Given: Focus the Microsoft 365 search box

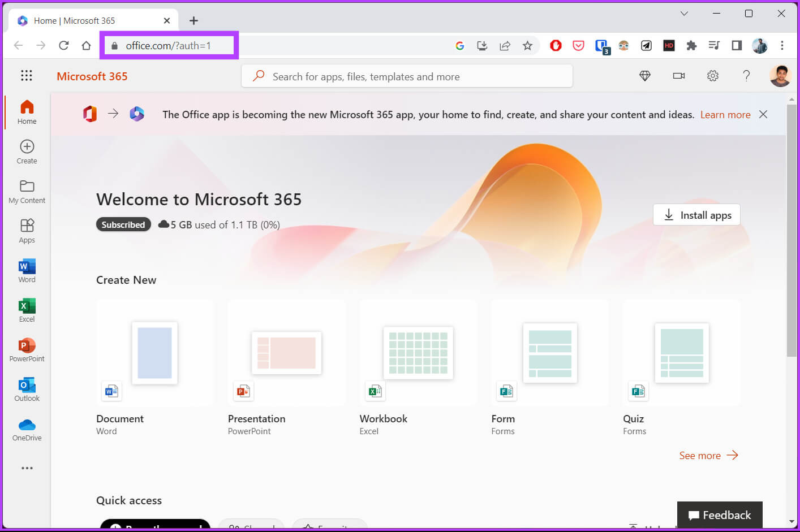Looking at the screenshot, I should (407, 76).
